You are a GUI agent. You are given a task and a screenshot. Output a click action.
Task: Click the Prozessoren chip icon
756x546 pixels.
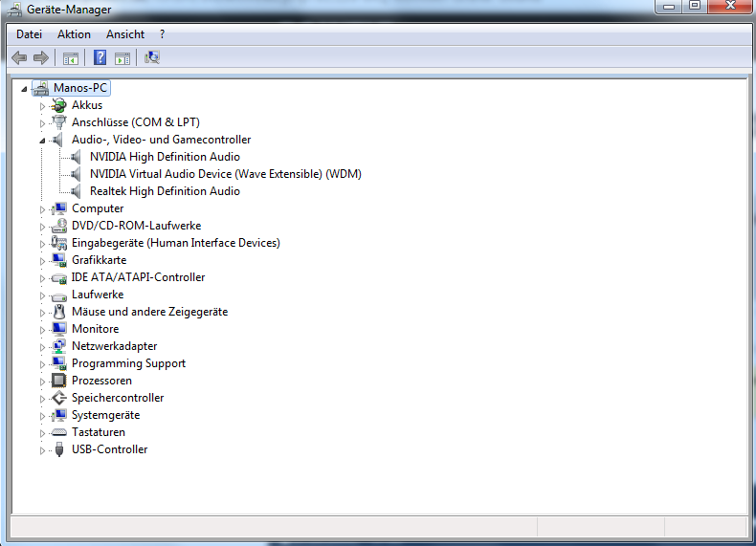tap(58, 381)
